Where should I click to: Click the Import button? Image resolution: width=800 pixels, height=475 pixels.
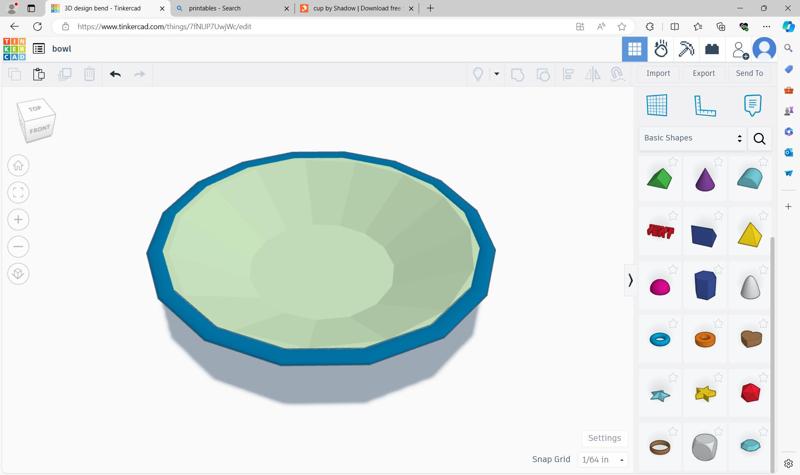(658, 73)
